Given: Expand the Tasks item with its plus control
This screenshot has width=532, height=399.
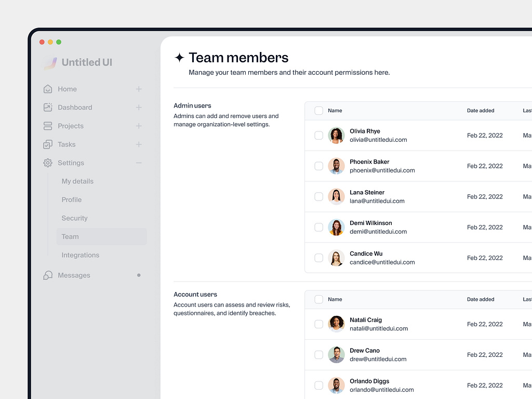Looking at the screenshot, I should (x=138, y=144).
